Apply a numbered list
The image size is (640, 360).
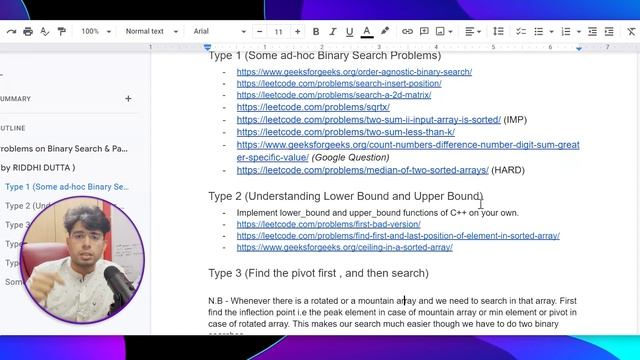(x=566, y=31)
